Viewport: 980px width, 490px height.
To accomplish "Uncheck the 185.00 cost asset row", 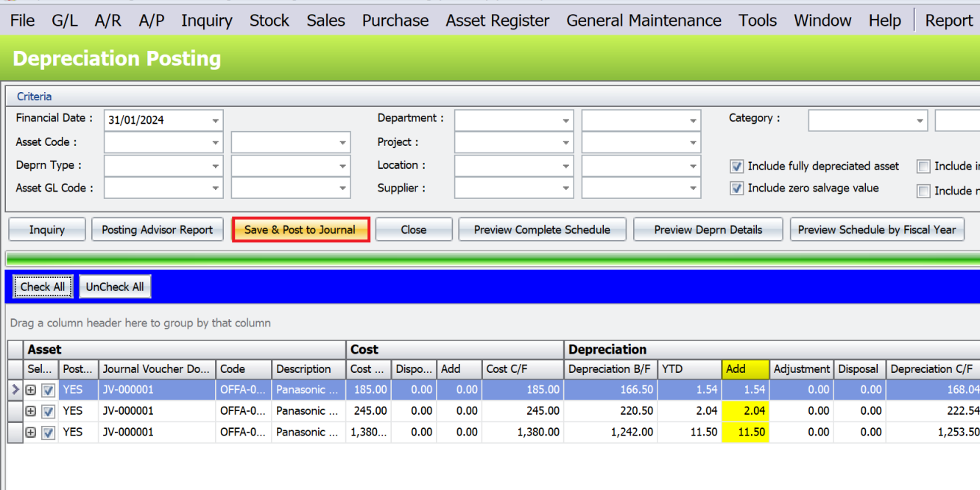I will tap(49, 390).
